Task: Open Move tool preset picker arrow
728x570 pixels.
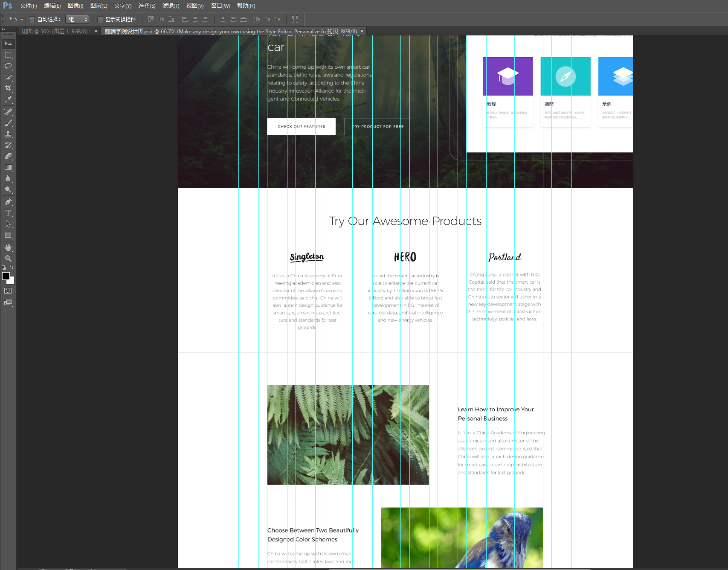Action: [22, 19]
